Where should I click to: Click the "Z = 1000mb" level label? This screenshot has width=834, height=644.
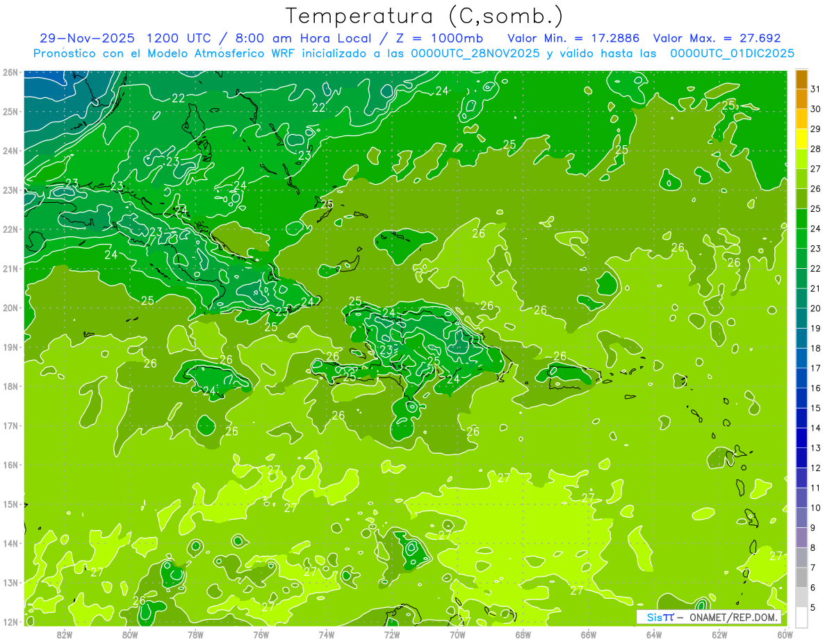tap(438, 38)
